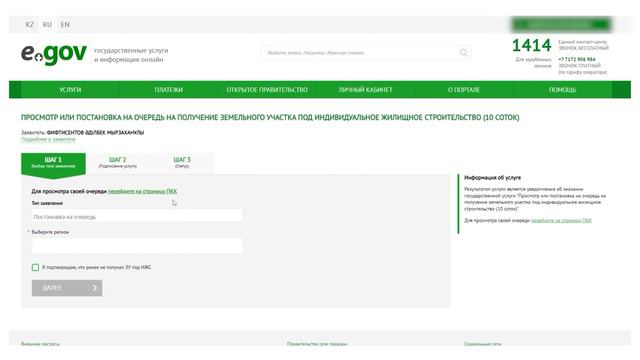This screenshot has width=640, height=360.
Task: Click the search magnifier icon
Action: point(464,53)
